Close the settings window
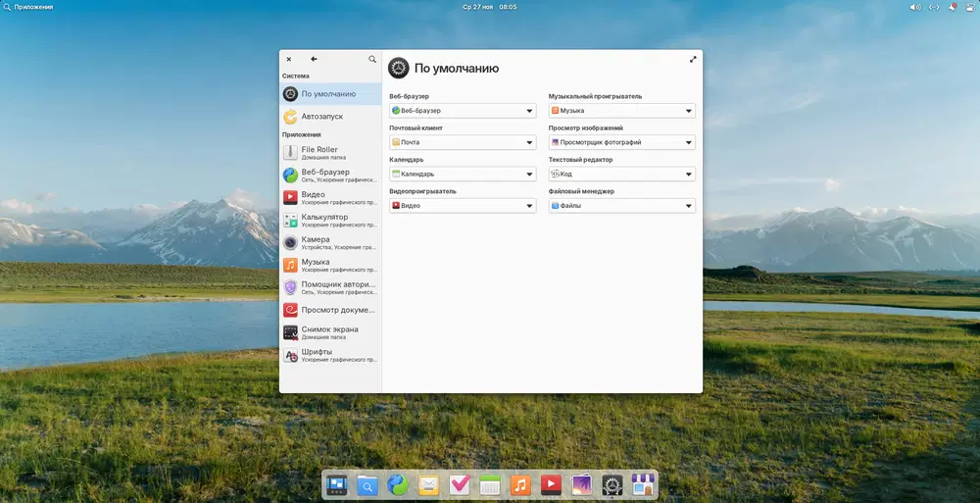The height and width of the screenshot is (503, 980). click(x=289, y=60)
